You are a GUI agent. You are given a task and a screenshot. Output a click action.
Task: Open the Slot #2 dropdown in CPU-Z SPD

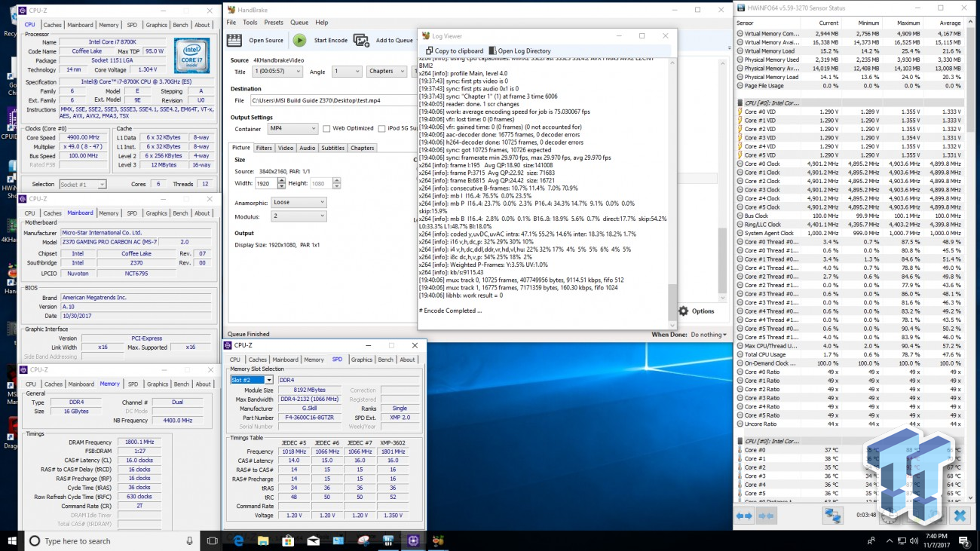click(252, 380)
